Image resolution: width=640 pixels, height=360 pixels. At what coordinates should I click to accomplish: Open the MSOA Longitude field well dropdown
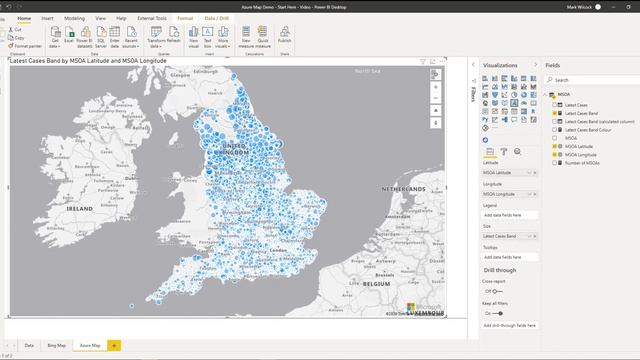click(x=529, y=194)
